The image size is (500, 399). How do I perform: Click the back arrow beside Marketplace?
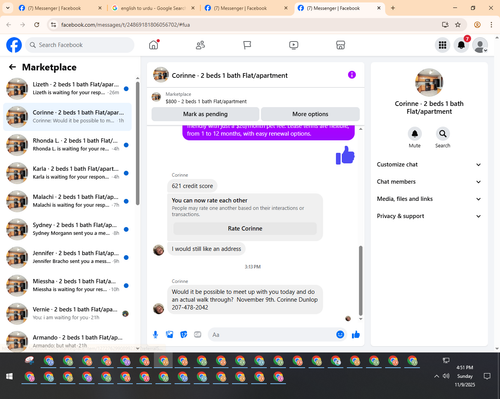pyautogui.click(x=12, y=67)
